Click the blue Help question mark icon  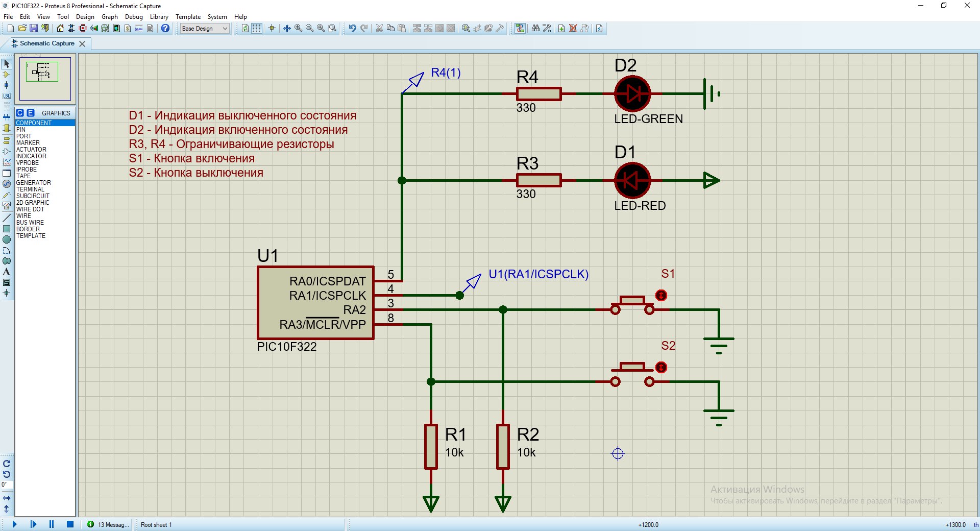tap(165, 29)
